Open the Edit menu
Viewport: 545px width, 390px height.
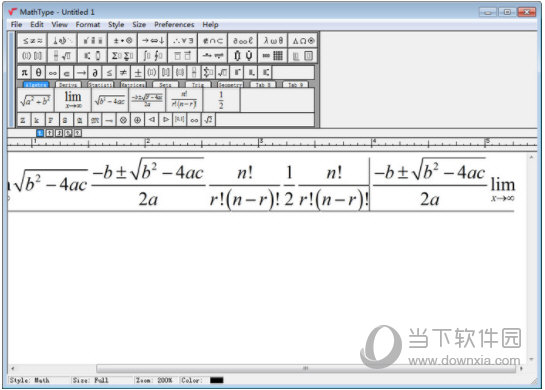click(x=37, y=24)
